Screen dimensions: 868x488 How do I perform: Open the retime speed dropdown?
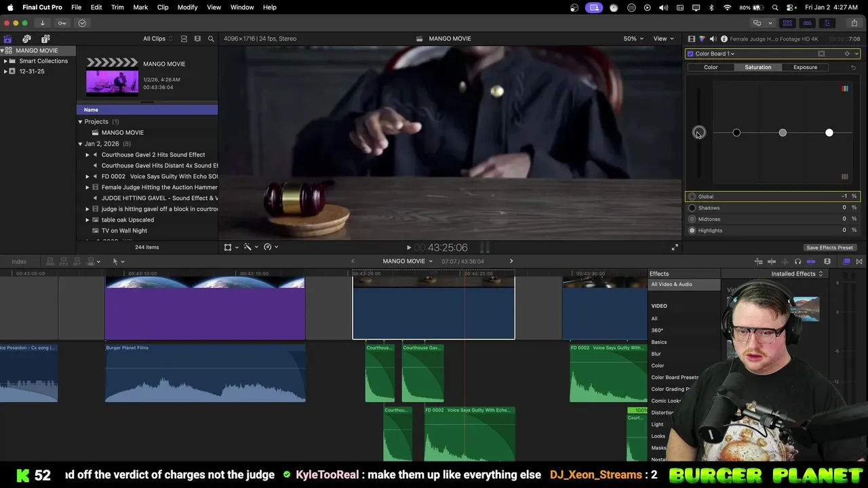coord(271,247)
